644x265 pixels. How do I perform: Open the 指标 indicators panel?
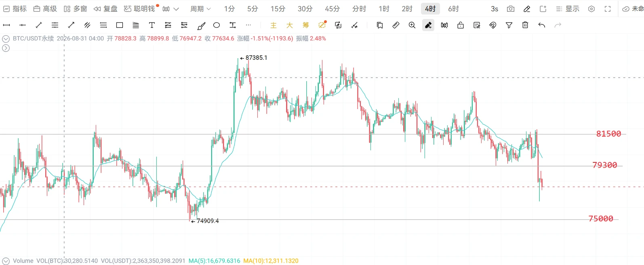click(15, 9)
